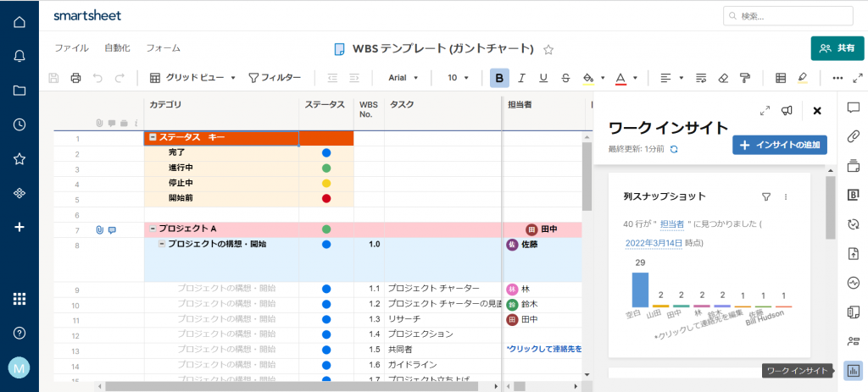Click the Redo arrow
This screenshot has width=868, height=392.
point(120,78)
